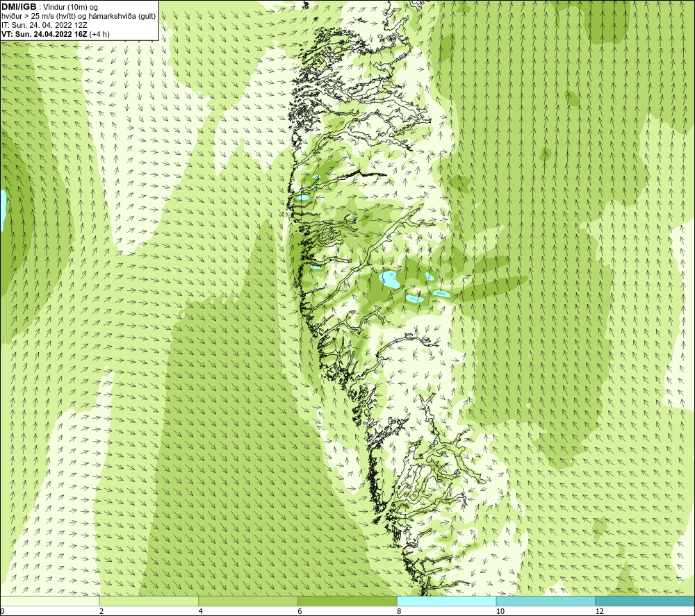Click the scale label '10'
This screenshot has height=616, width=695.
[x=500, y=611]
